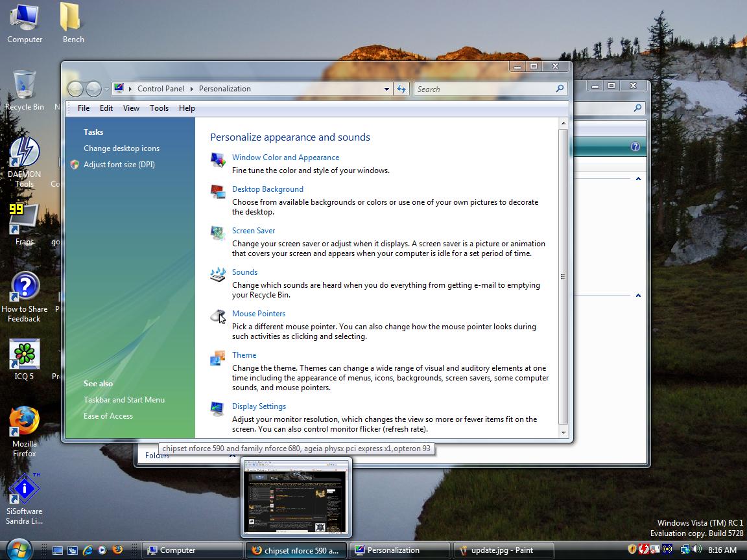747x560 pixels.
Task: Click the Theme icon
Action: (218, 358)
